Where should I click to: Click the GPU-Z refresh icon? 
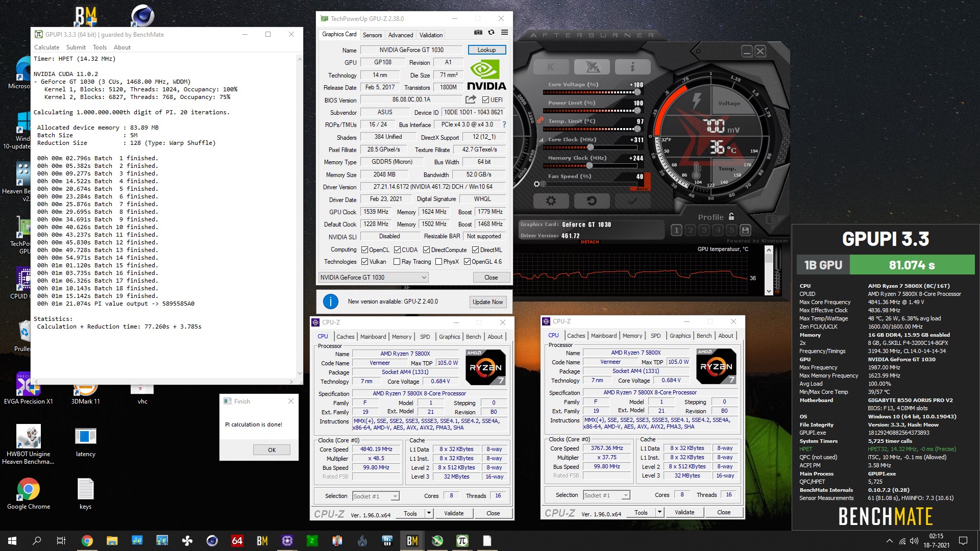[x=491, y=32]
